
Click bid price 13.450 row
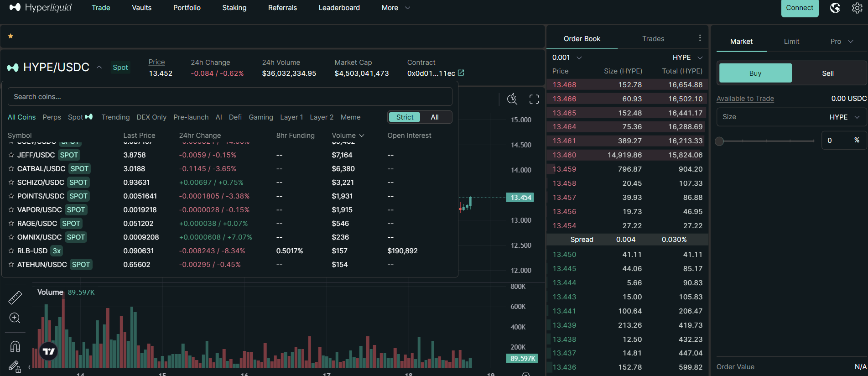pos(627,255)
